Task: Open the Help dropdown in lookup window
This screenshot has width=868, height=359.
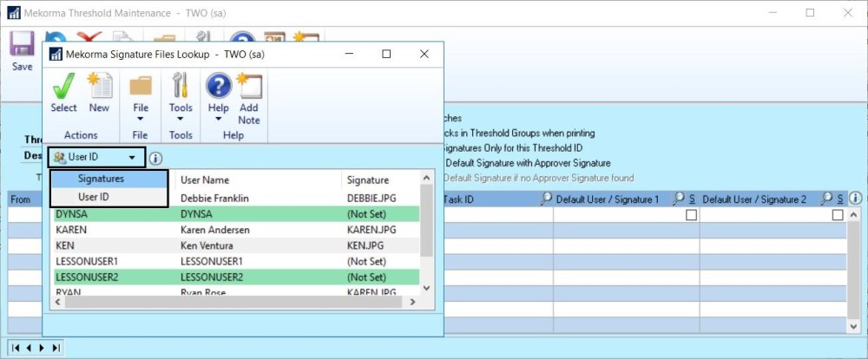Action: tap(219, 97)
